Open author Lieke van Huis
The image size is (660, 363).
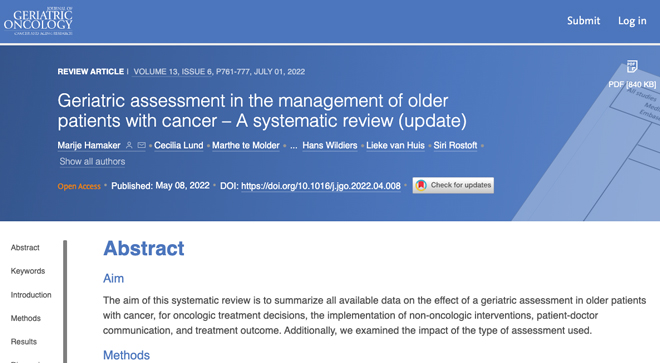click(x=395, y=145)
